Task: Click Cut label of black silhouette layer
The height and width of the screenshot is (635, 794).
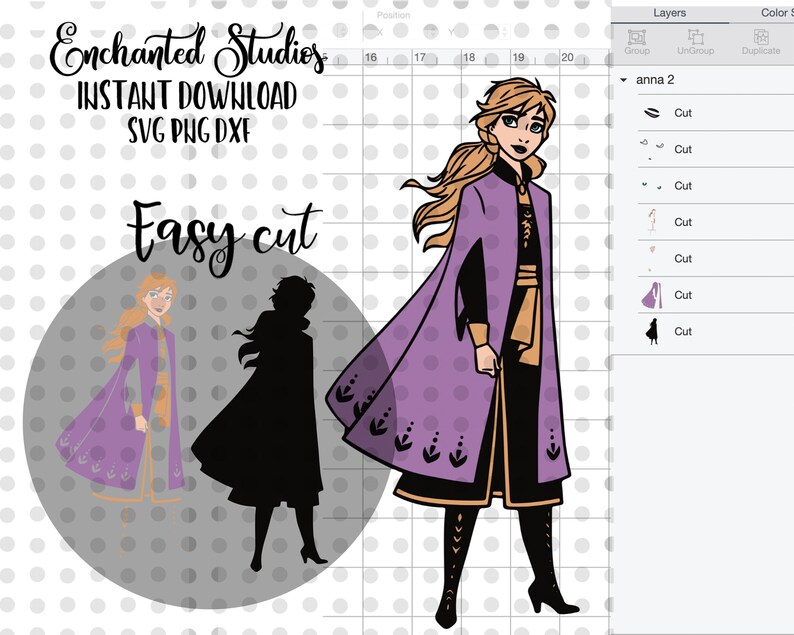Action: tap(683, 332)
